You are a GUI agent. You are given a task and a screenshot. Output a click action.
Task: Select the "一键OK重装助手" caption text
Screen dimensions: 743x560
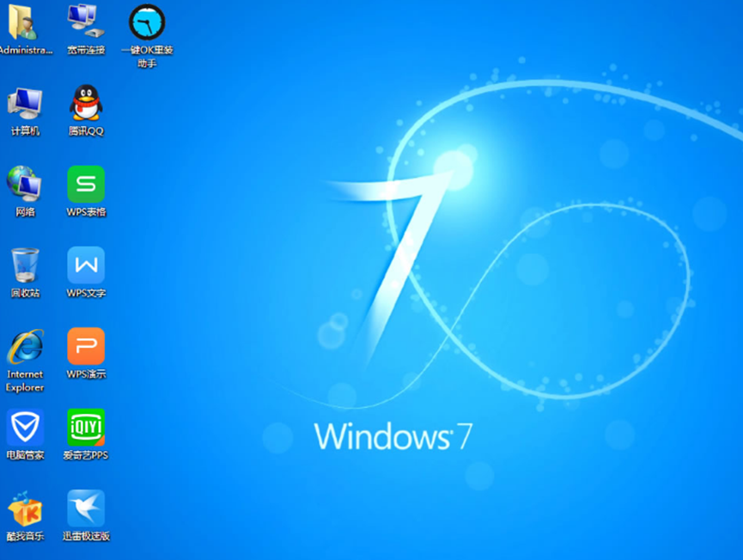pos(147,56)
